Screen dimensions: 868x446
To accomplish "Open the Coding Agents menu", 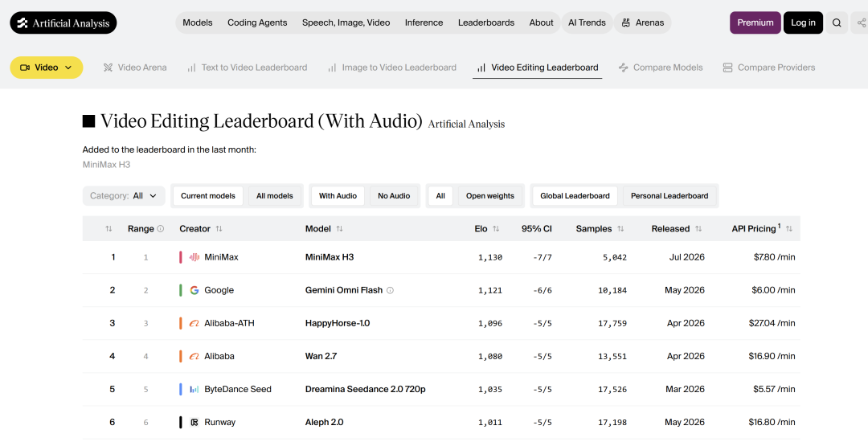I will [257, 23].
